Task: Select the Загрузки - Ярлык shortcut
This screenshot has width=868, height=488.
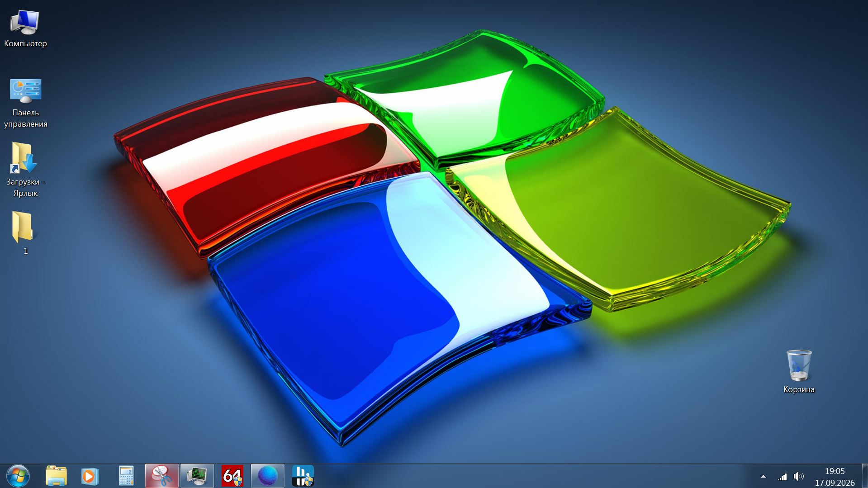Action: (25, 170)
